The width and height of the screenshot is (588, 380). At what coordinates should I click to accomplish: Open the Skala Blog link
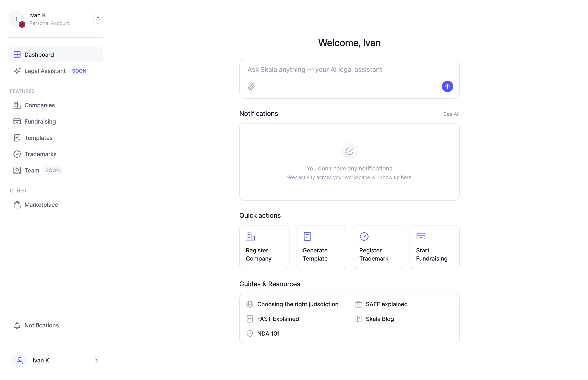380,319
